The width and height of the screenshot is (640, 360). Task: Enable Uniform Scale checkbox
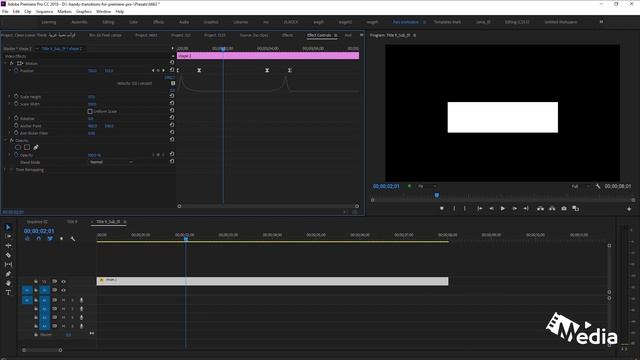coord(90,111)
